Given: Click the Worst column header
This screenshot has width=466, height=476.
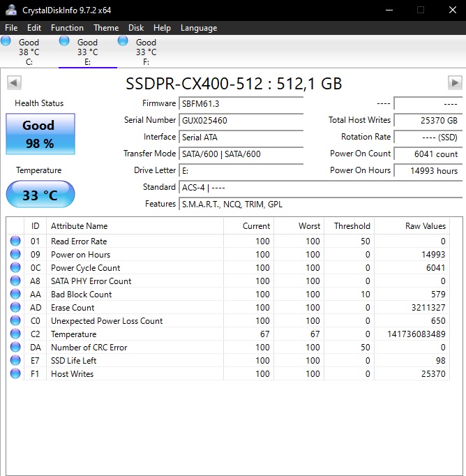Looking at the screenshot, I should point(299,226).
